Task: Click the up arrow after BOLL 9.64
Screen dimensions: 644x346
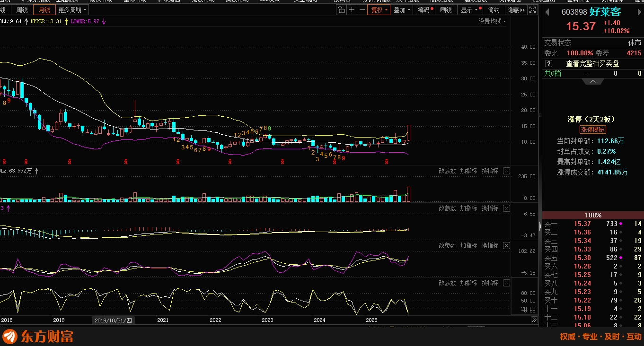Action: click(26, 21)
